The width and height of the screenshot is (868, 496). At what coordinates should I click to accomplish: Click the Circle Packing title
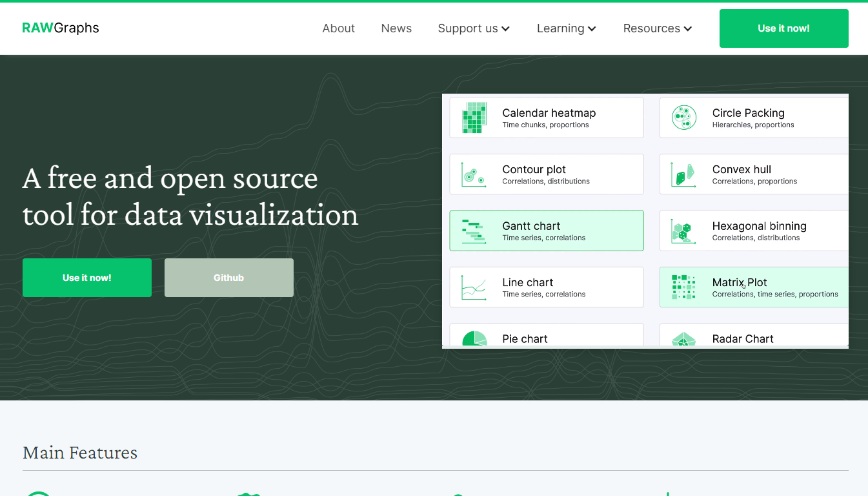(749, 113)
